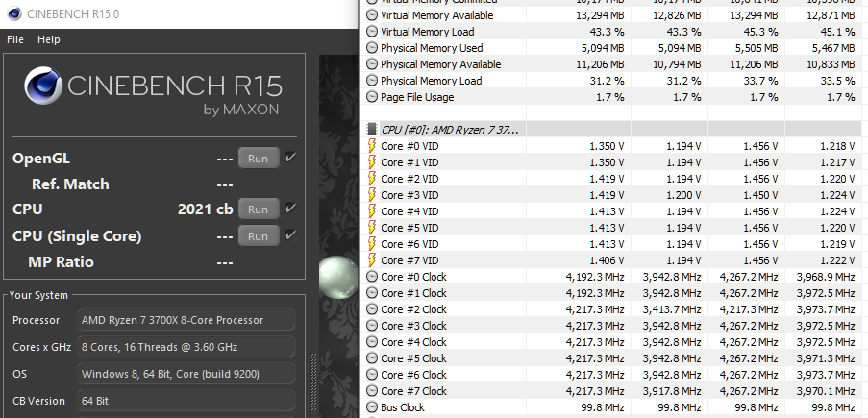Click the 5,505 MB Physical Memory Used value
The height and width of the screenshot is (418, 868).
[x=756, y=48]
